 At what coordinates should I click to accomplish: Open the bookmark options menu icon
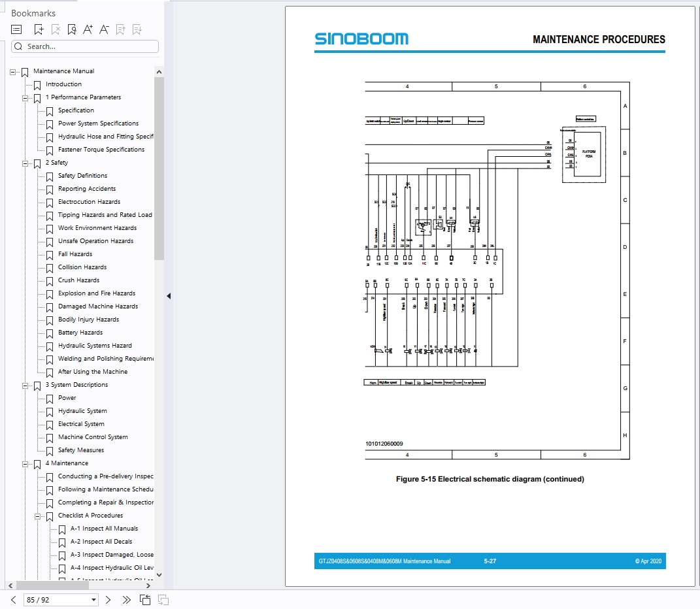[x=15, y=29]
